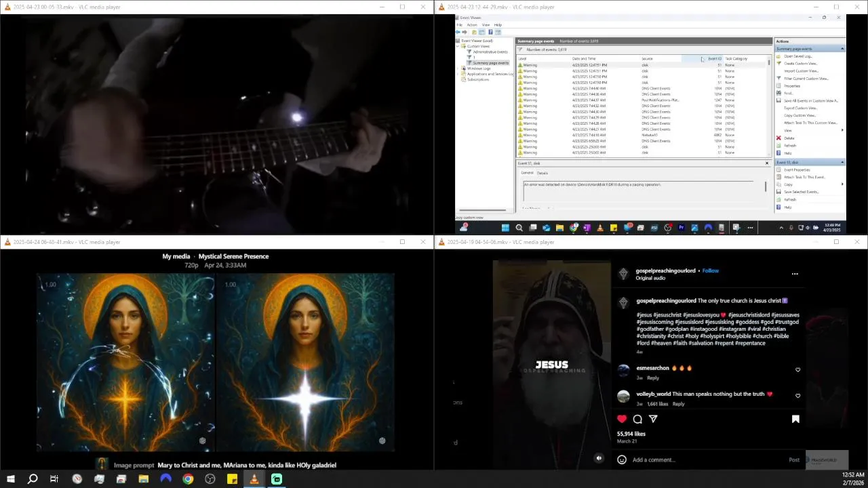The width and height of the screenshot is (868, 488).
Task: Toggle the Instagram video sound speaker icon
Action: pyautogui.click(x=599, y=458)
